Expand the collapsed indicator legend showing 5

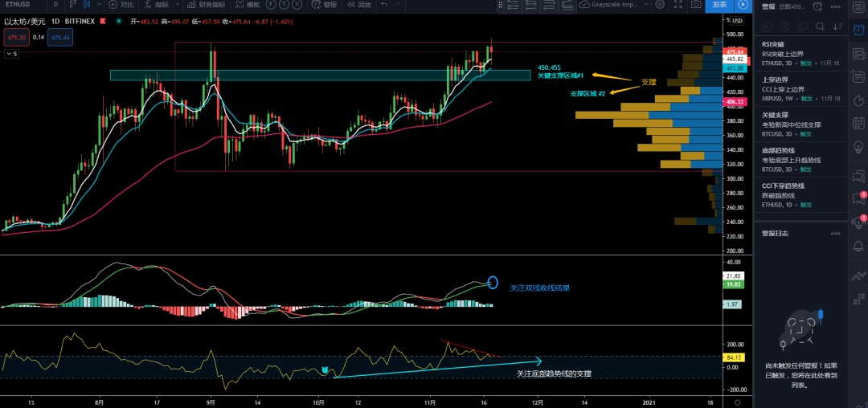[11, 54]
